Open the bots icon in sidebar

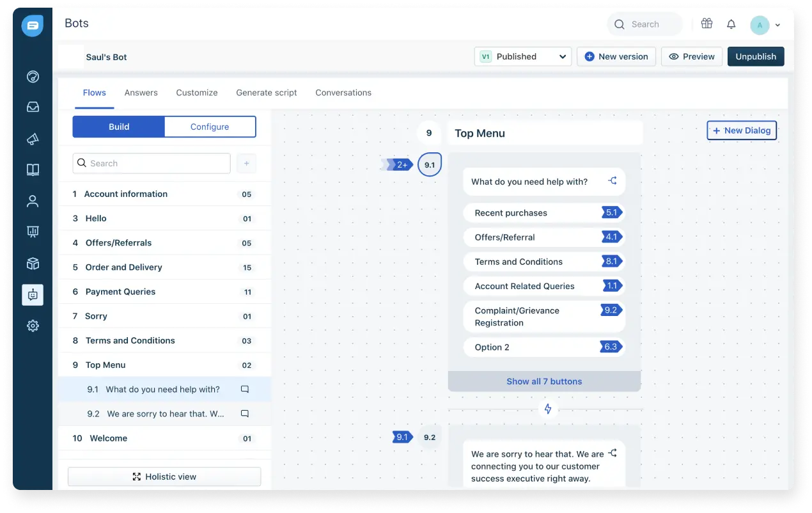pos(33,295)
